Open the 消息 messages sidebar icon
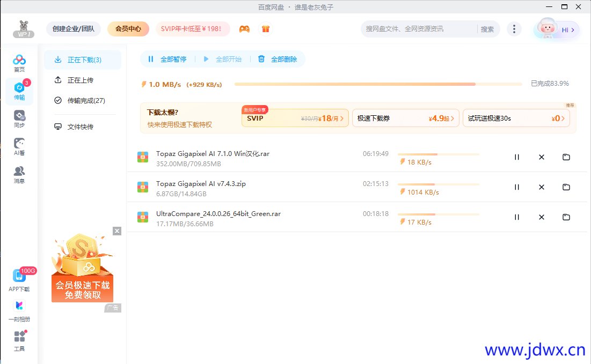The image size is (591, 364). click(x=19, y=175)
